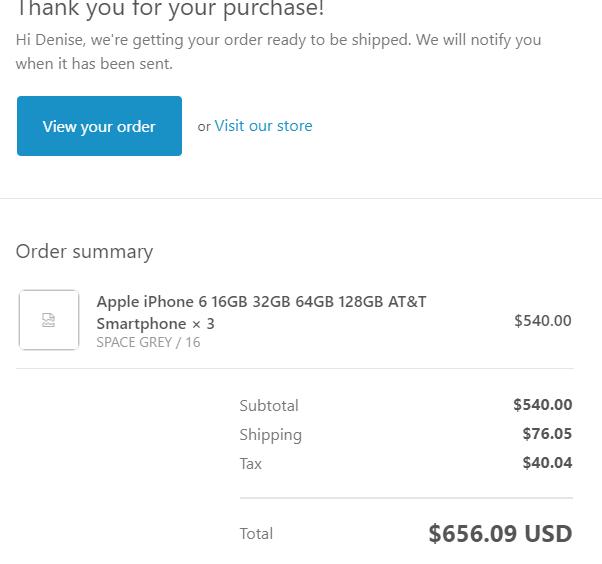Click the broken product image placeholder icon

[48, 320]
